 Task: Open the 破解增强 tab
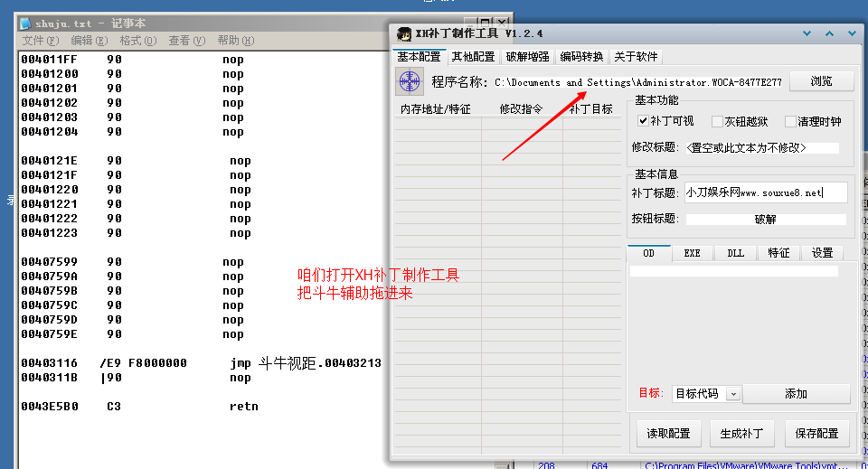coord(527,56)
